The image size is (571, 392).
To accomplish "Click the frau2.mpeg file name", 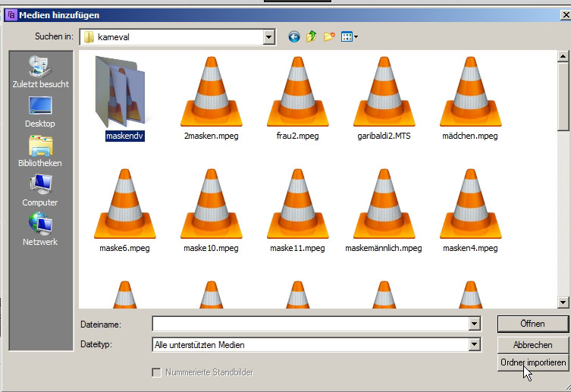I will click(x=297, y=136).
